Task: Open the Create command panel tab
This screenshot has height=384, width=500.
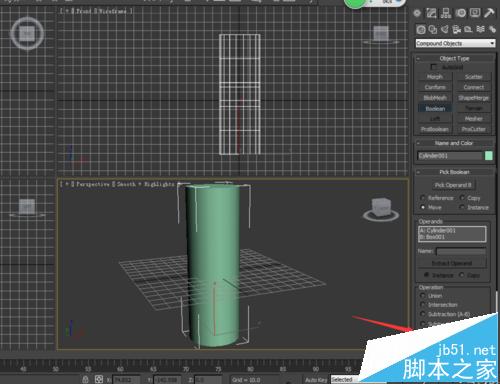Action: 417,13
